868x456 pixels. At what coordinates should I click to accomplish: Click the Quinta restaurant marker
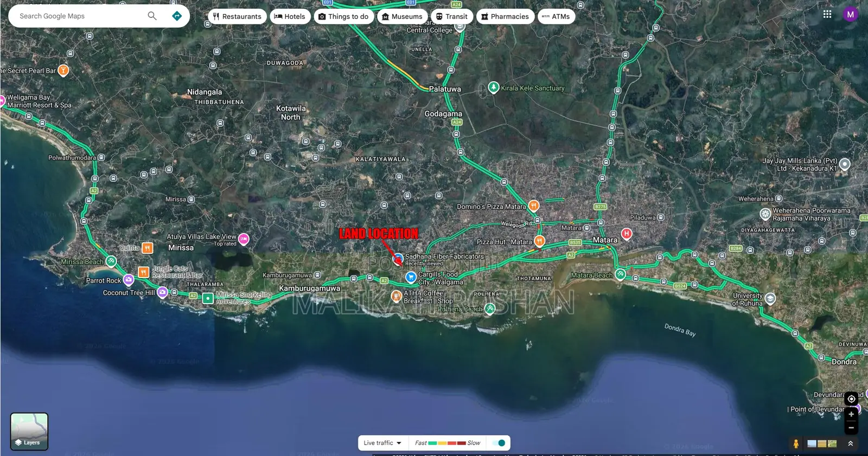click(148, 248)
